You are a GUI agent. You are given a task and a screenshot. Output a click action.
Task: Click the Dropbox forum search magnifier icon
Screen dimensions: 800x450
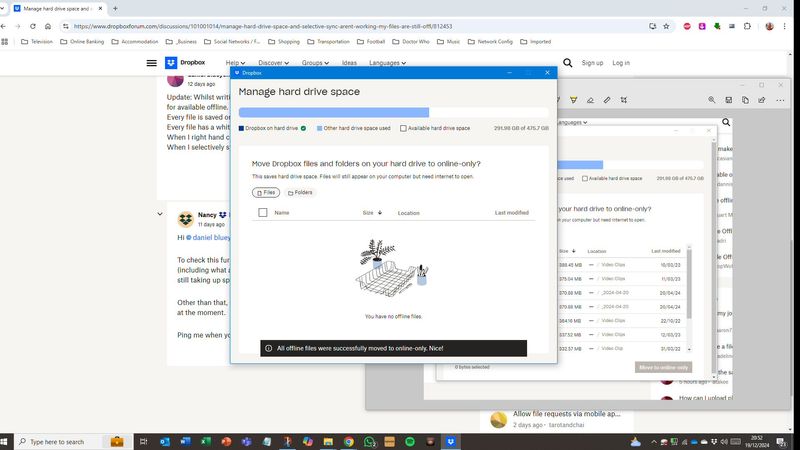pyautogui.click(x=567, y=63)
